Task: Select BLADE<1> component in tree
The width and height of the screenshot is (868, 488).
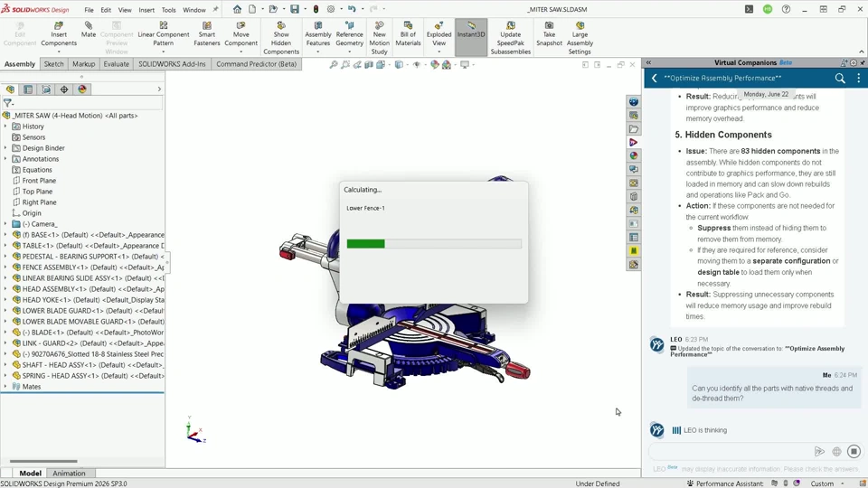Action: [88, 332]
